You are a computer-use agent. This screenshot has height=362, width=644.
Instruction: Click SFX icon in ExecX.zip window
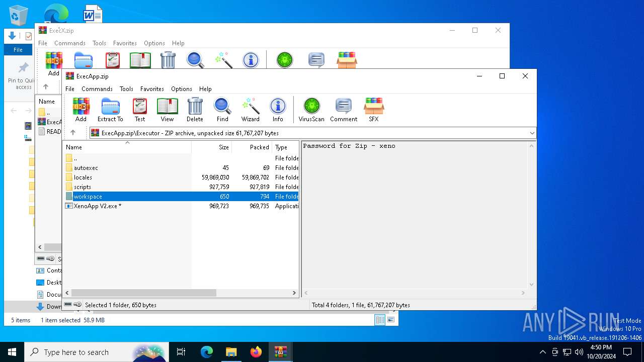pyautogui.click(x=347, y=60)
